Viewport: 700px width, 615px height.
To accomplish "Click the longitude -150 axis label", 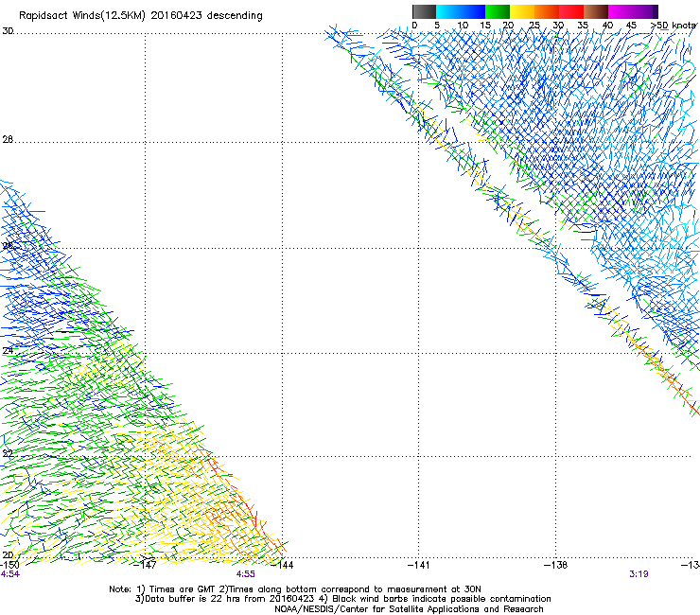I will 9,565.
